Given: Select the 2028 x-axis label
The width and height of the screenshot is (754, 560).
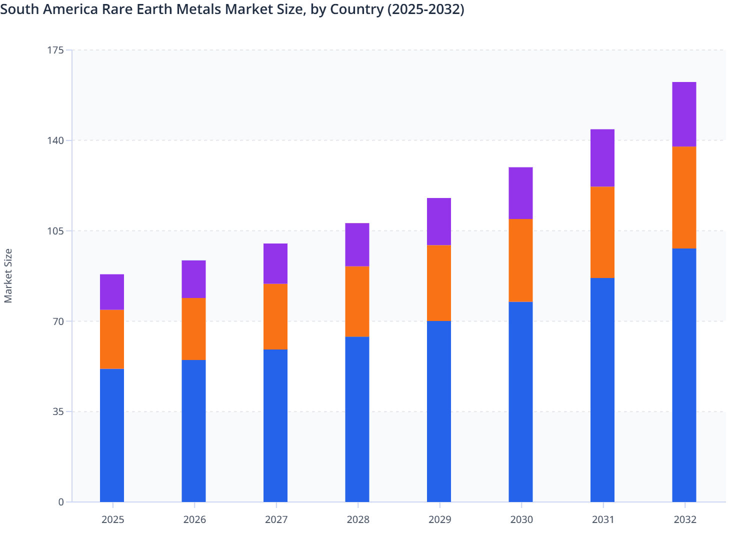Looking at the screenshot, I should click(358, 520).
